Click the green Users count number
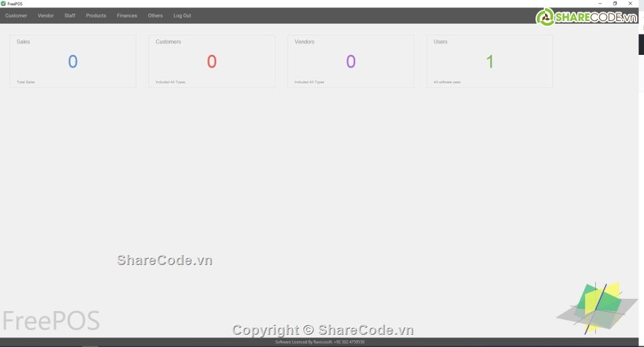The width and height of the screenshot is (644, 347). 489,62
